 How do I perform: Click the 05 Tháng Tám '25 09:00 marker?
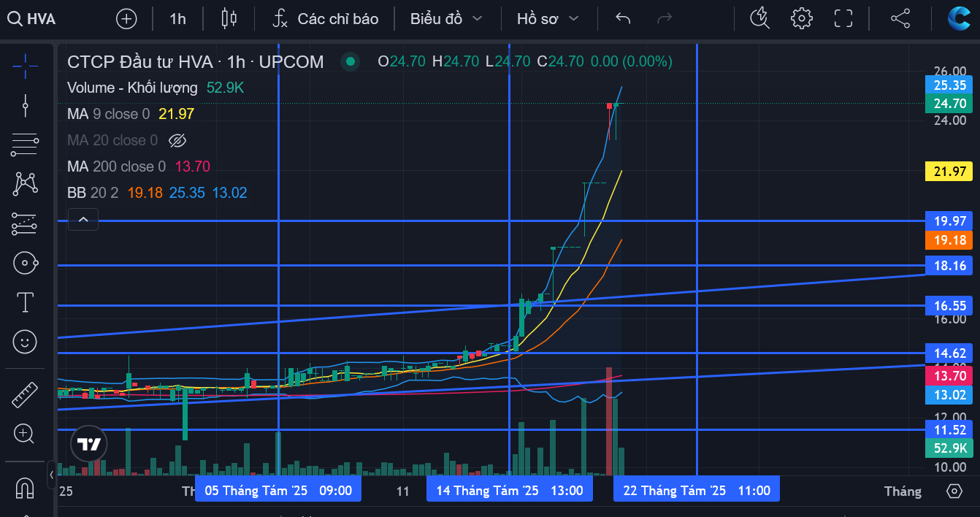tap(278, 491)
